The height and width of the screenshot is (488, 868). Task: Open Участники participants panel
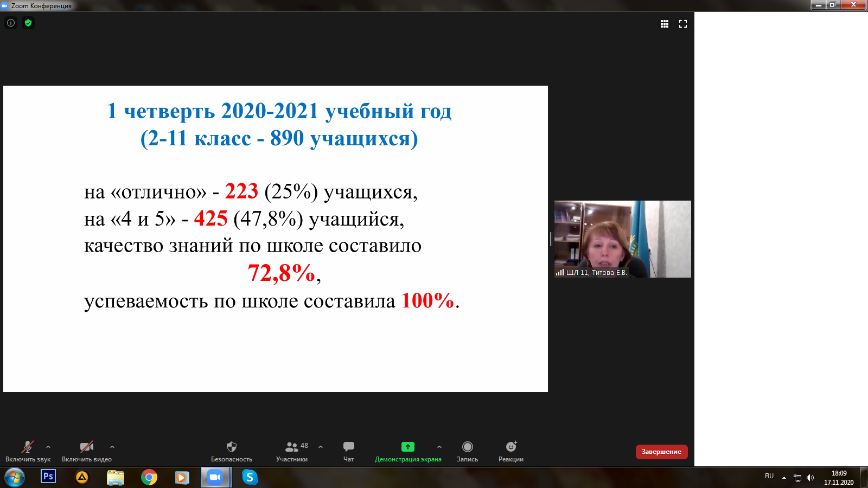coord(292,451)
